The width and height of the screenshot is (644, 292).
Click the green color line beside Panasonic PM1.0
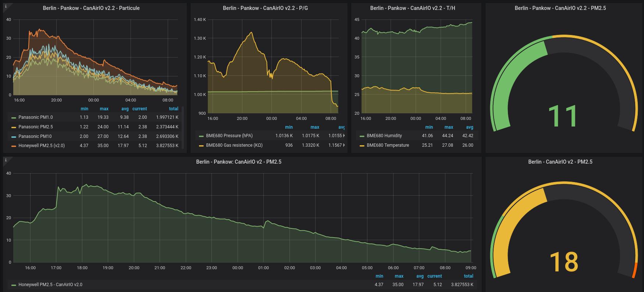pyautogui.click(x=14, y=118)
